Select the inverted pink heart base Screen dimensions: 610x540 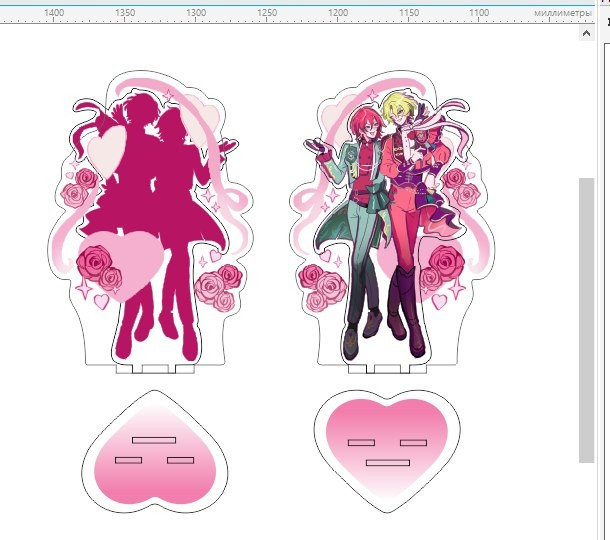point(155,451)
